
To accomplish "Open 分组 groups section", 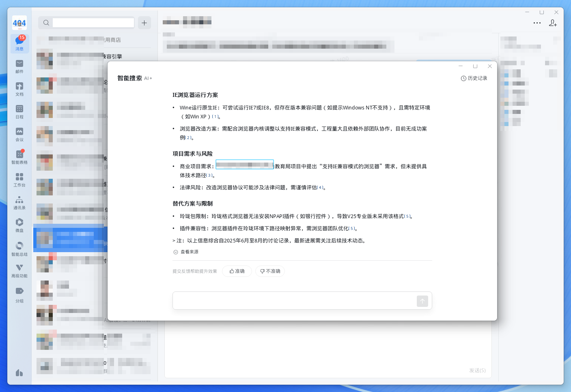I will point(19,295).
